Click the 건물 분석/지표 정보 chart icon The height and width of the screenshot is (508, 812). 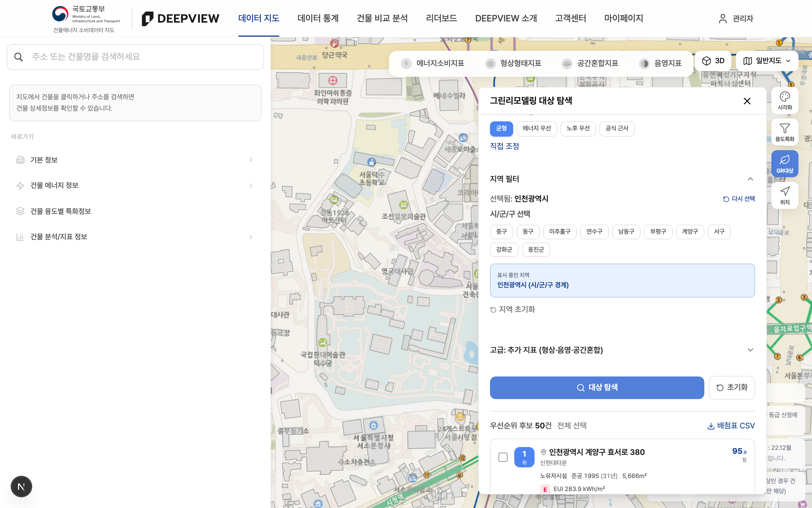tap(20, 237)
